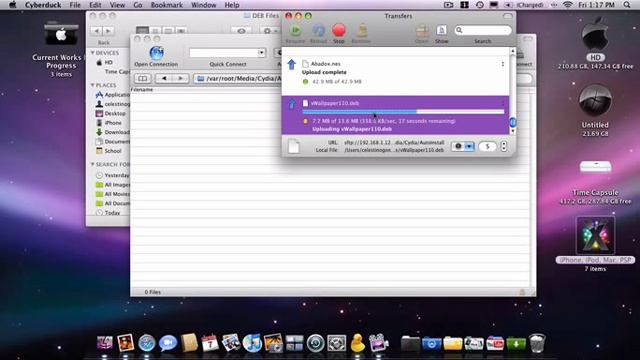Screen dimensions: 640x360
Task: Open Time Machine from the Dock
Action: pos(316,343)
